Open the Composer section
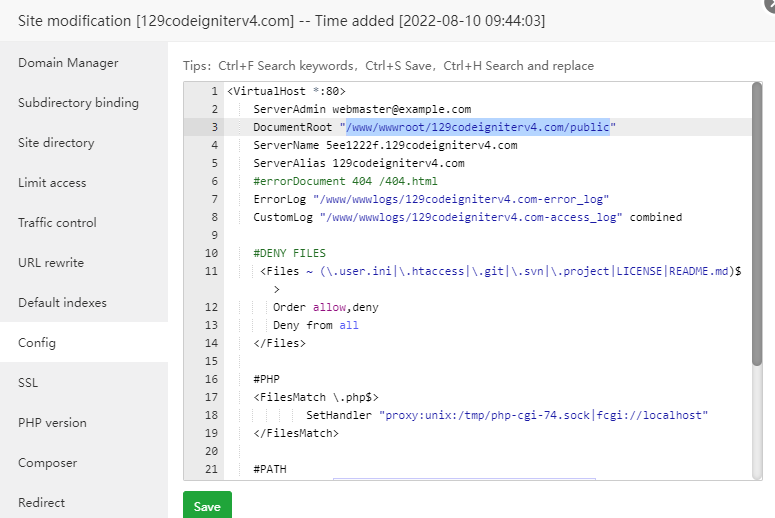 point(47,463)
